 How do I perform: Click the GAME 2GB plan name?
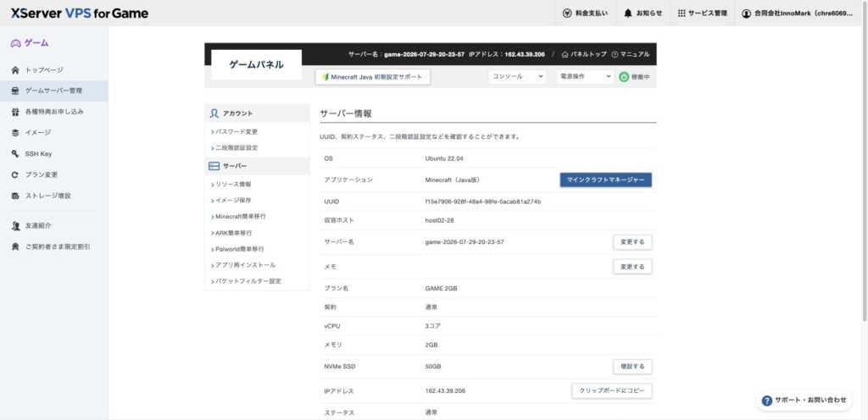(441, 289)
